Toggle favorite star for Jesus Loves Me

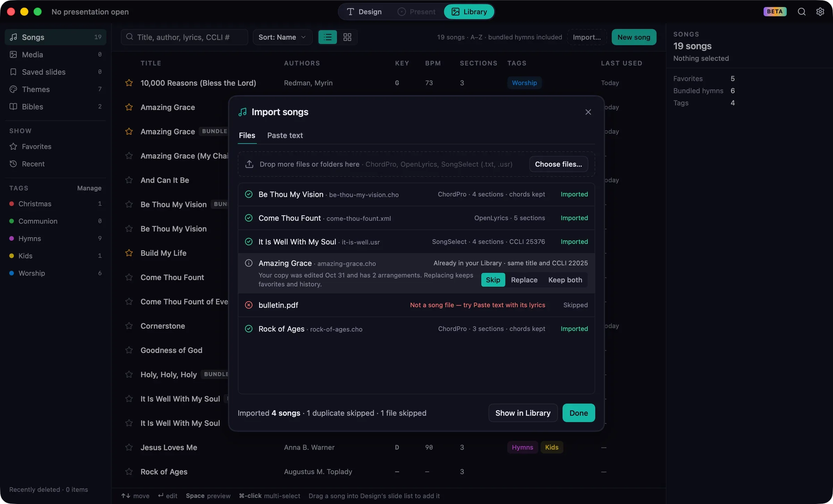129,447
